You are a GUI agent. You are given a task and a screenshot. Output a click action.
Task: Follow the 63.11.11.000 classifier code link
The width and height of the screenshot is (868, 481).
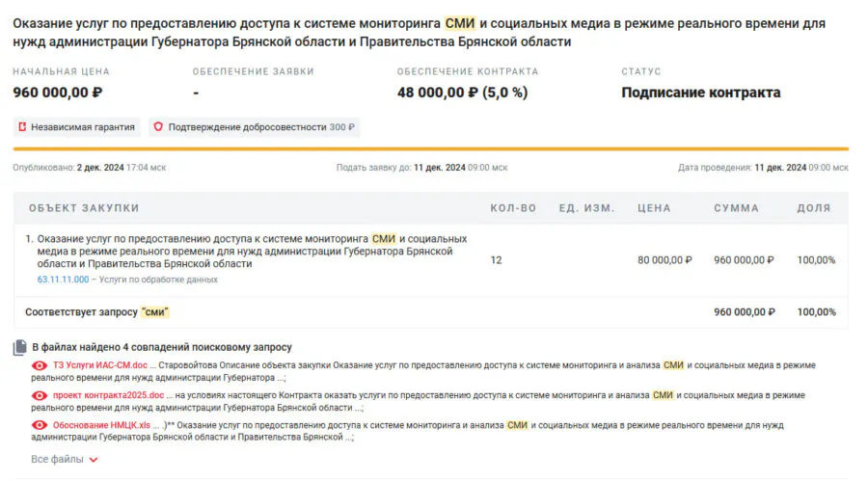point(63,280)
